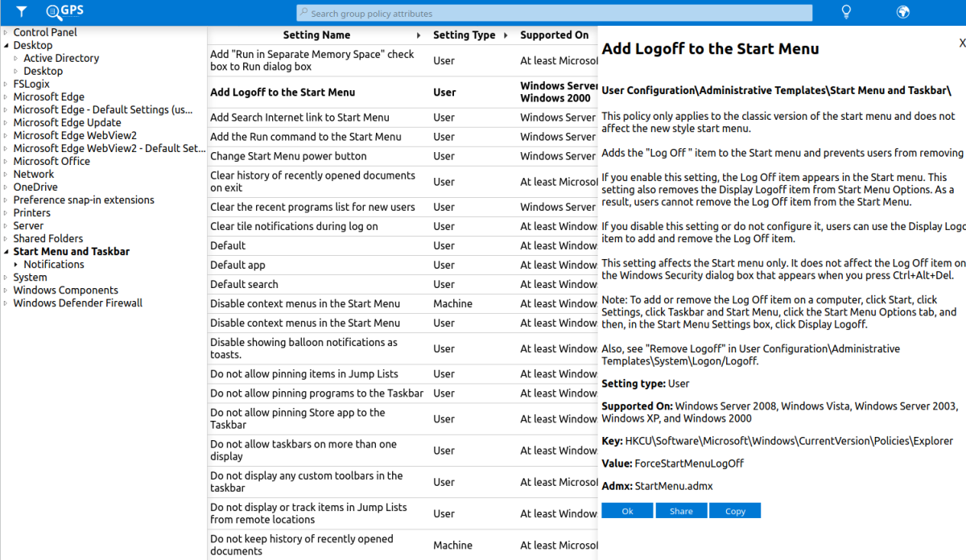This screenshot has height=560, width=966.
Task: Open 'Do not allow pinning programs to the Taskbar'
Action: click(x=402, y=393)
